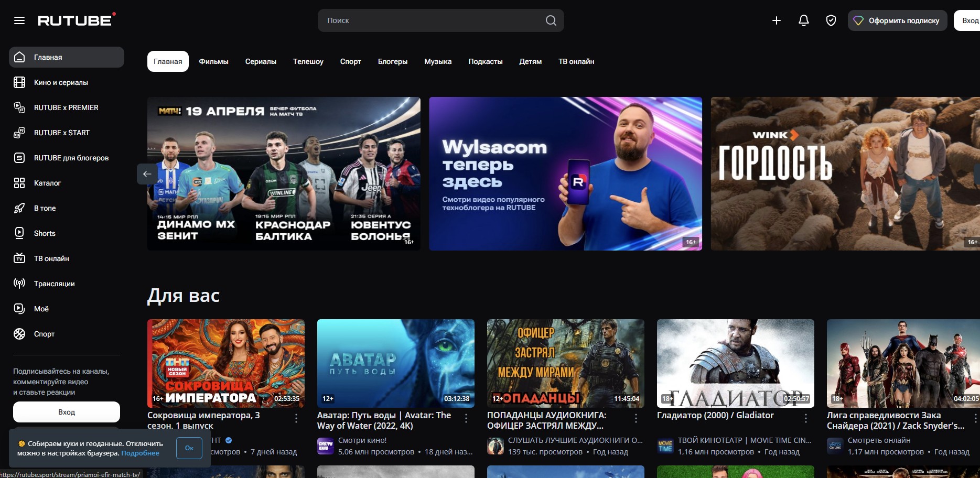Play the Гладиатор thumbnail
This screenshot has width=980, height=478.
point(736,363)
